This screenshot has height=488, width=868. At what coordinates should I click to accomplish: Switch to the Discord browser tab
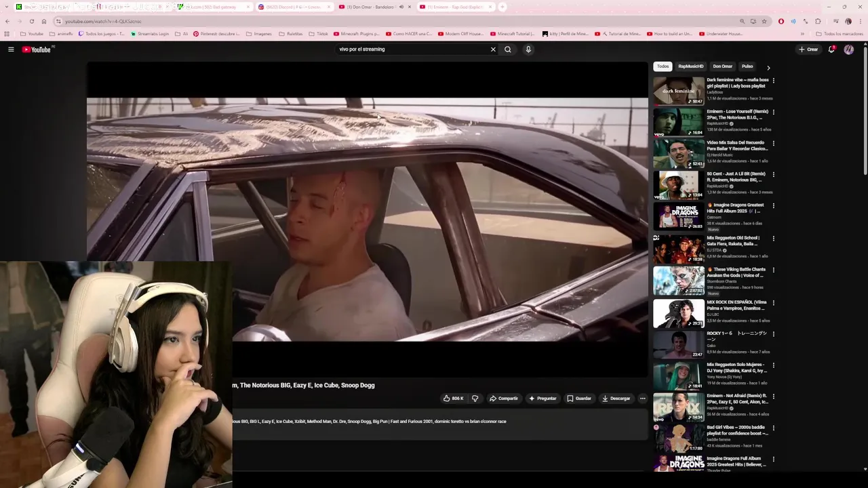pos(294,7)
